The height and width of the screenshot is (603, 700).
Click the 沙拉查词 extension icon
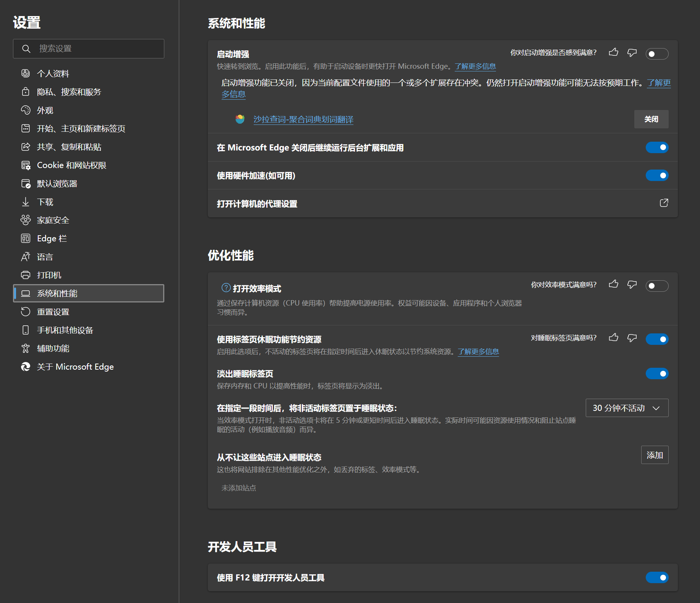pos(240,119)
